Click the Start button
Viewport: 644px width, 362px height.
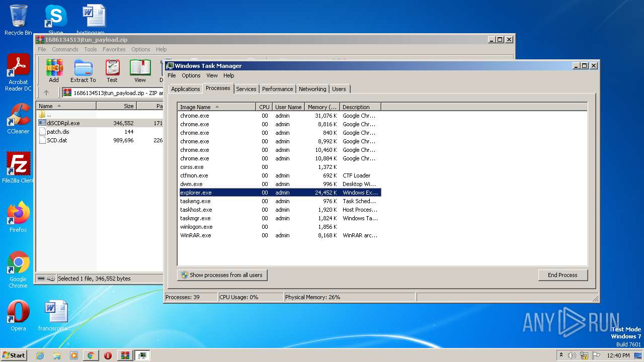coord(14,355)
